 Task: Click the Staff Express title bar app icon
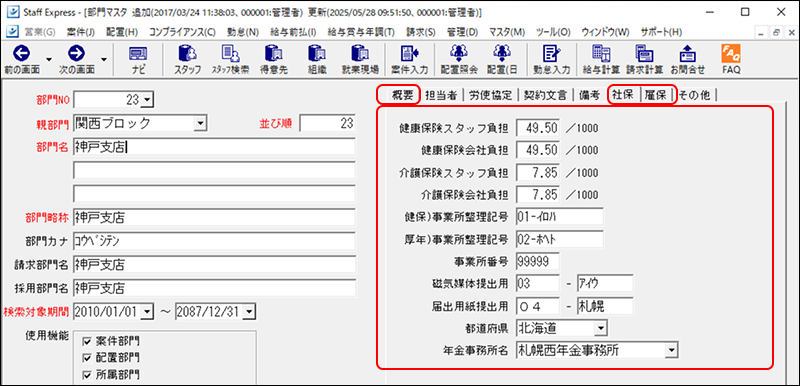pos(14,11)
